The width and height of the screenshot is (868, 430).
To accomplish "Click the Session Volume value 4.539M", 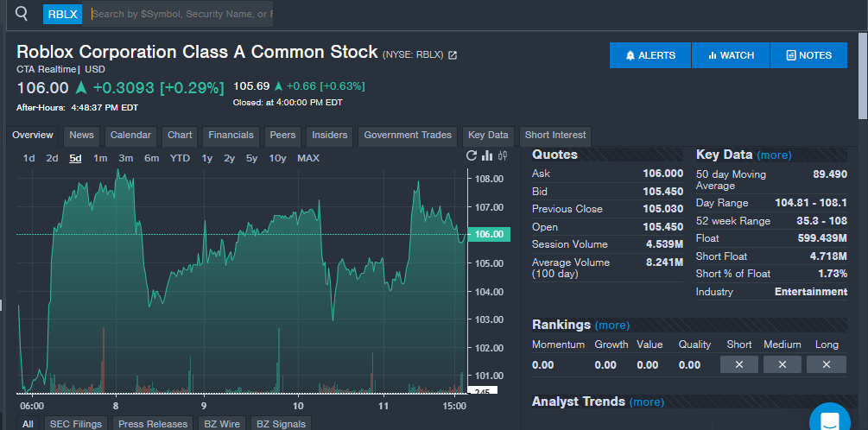I will (664, 244).
